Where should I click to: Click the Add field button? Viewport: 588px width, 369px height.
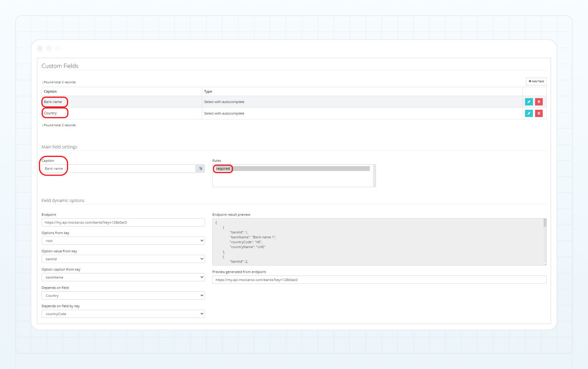536,81
